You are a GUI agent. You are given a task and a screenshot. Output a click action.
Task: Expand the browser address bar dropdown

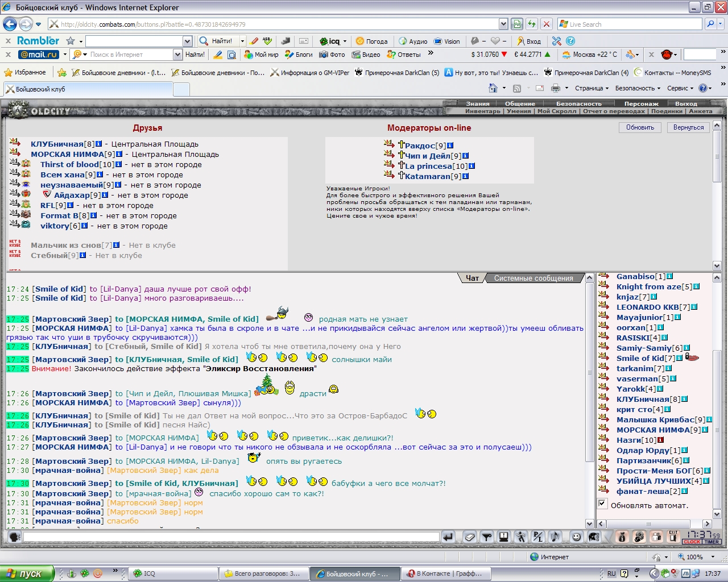[503, 24]
